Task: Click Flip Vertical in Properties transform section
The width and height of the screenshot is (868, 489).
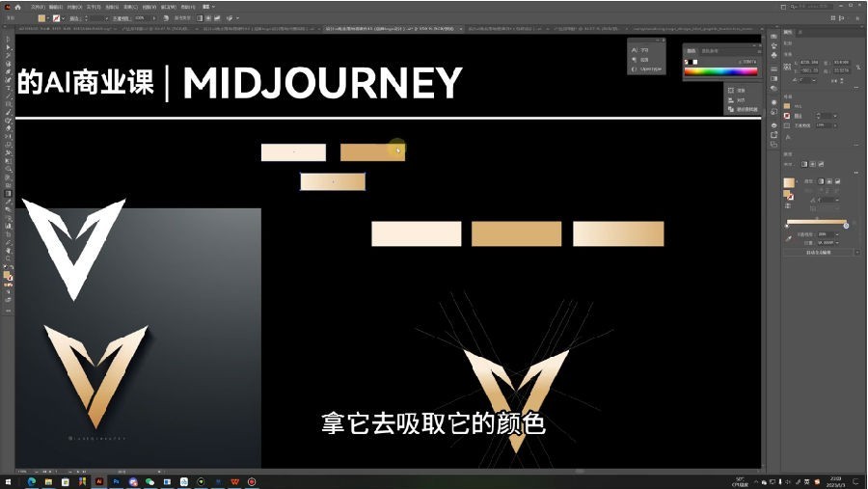Action: 843,81
